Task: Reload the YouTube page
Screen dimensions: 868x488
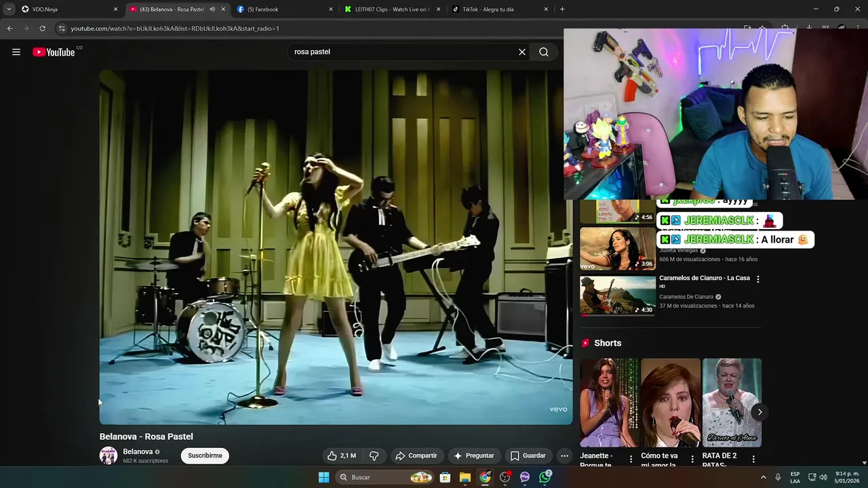Action: 42,28
